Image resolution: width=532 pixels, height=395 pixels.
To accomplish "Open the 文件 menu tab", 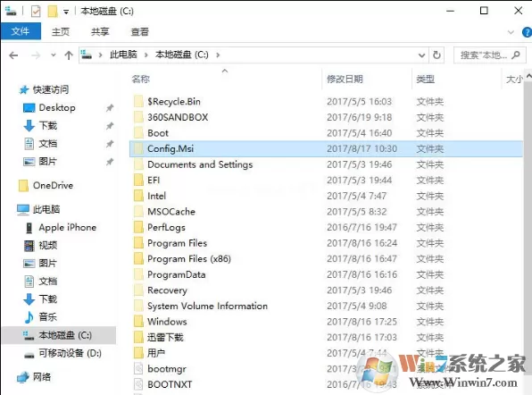I will pos(21,31).
